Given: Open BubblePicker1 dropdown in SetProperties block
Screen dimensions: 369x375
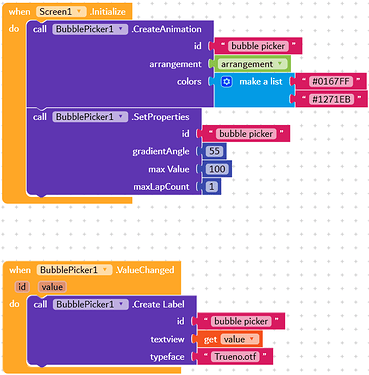Looking at the screenshot, I should (90, 117).
